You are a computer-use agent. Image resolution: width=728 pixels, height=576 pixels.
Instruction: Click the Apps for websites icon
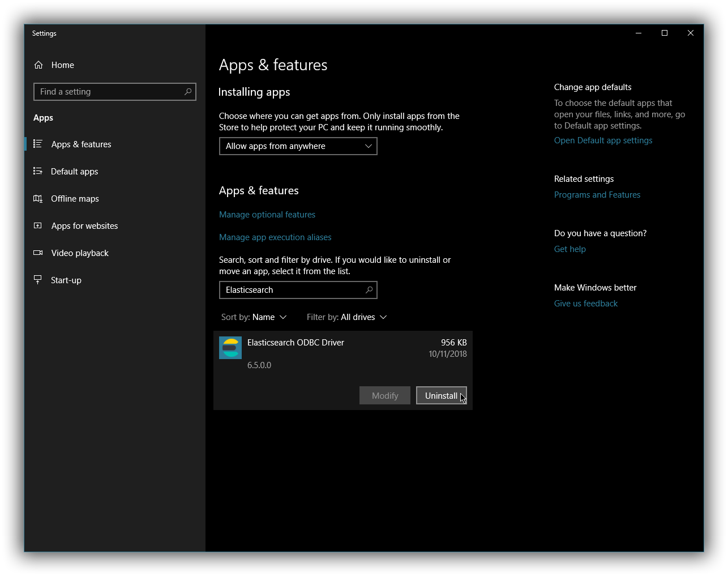click(38, 225)
